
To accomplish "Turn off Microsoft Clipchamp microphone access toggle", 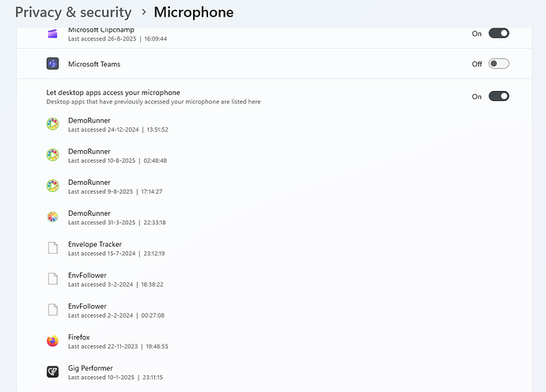I will click(x=499, y=33).
